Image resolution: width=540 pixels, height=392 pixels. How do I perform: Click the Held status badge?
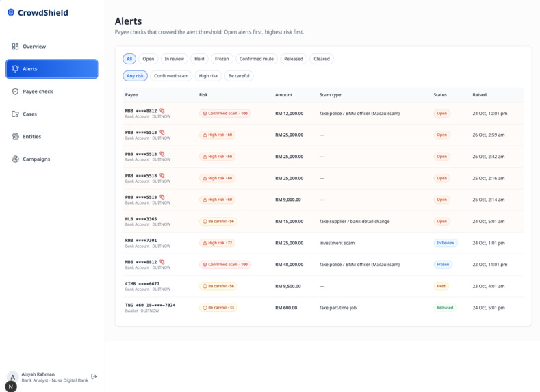click(x=441, y=286)
